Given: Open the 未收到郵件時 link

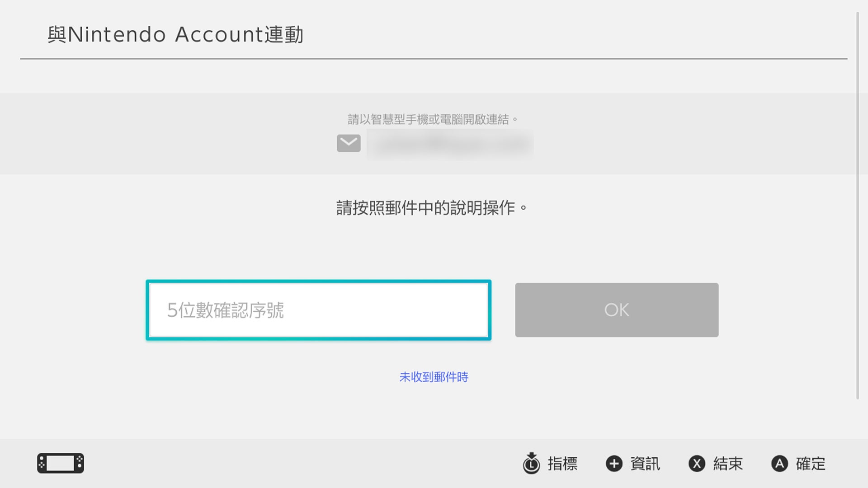Looking at the screenshot, I should pyautogui.click(x=434, y=377).
